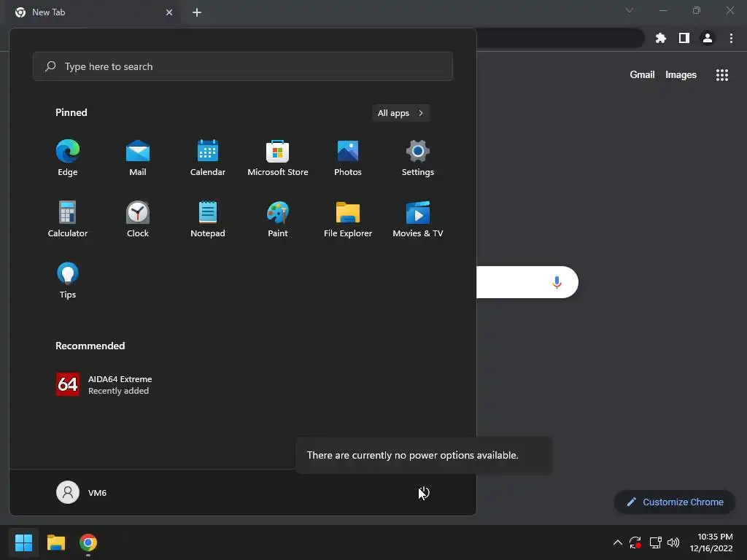747x560 pixels.
Task: Launch Paint
Action: [278, 219]
